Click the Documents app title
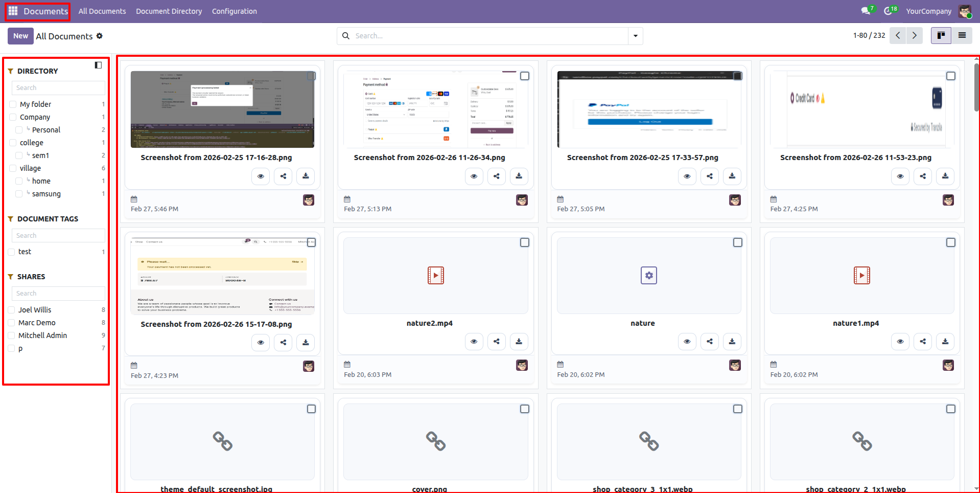Viewport: 980px width, 493px height. (46, 11)
